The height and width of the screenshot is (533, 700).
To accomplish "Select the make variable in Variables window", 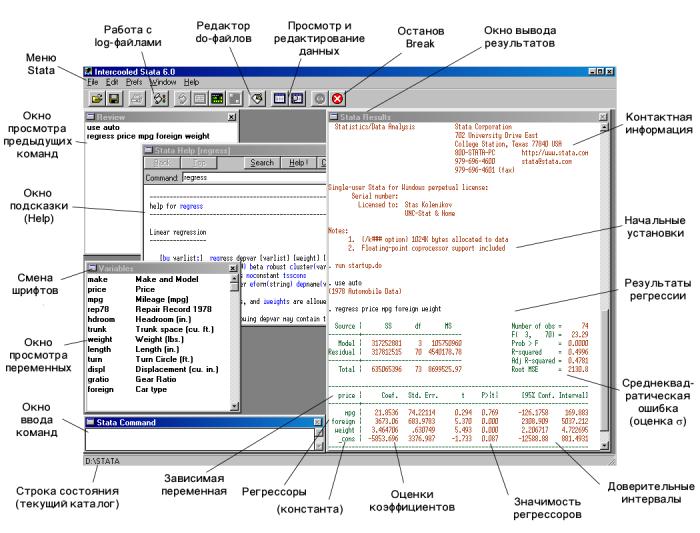I will point(158,279).
